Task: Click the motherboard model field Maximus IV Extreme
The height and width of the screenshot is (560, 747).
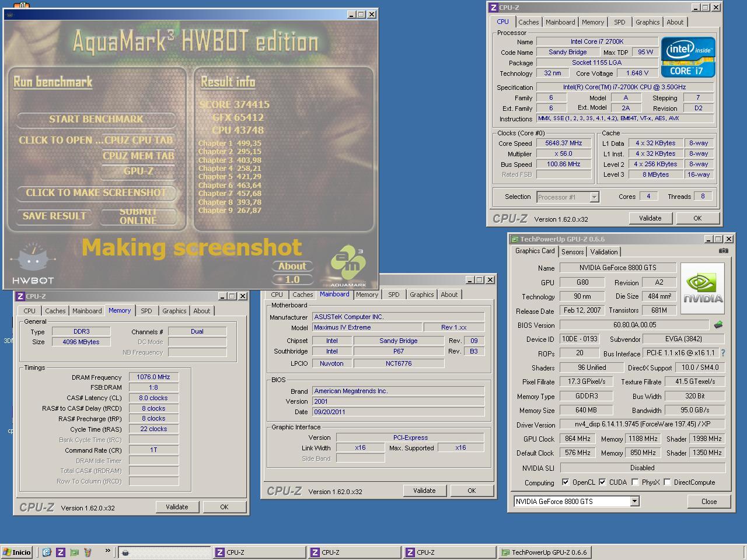Action: 367,327
